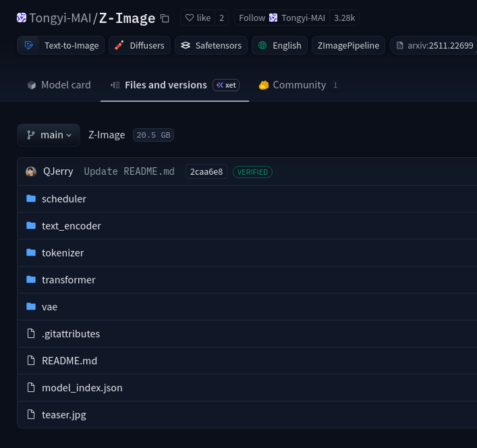The image size is (477, 448).
Task: Open the Safetensors tag
Action: click(x=211, y=45)
